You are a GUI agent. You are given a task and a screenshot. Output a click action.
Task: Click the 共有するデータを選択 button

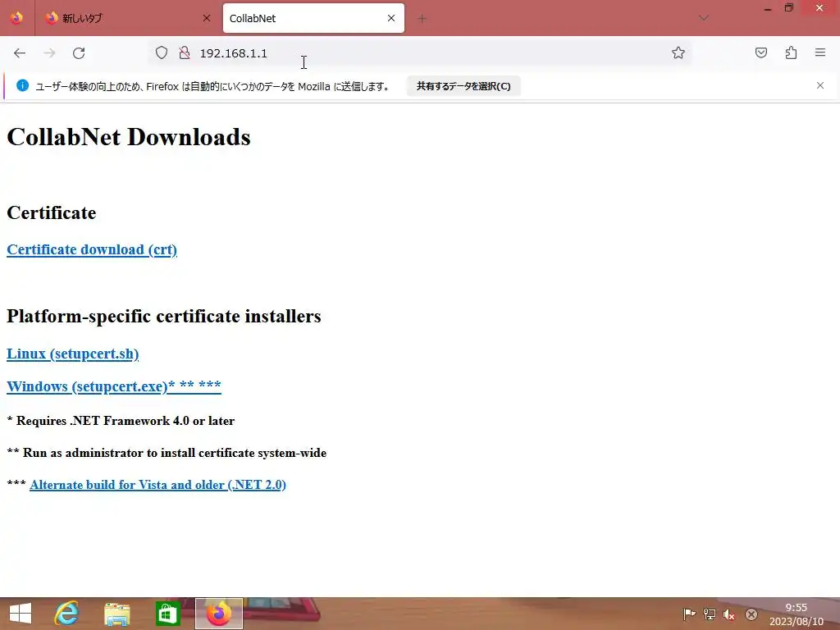click(x=463, y=86)
